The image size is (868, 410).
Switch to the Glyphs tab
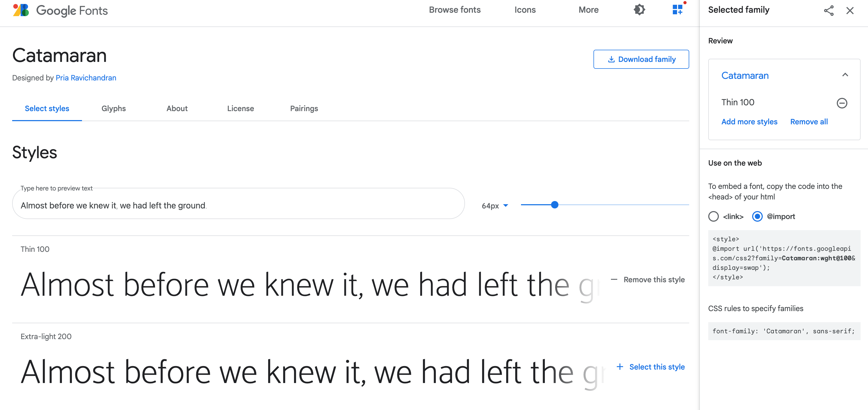pyautogui.click(x=113, y=108)
